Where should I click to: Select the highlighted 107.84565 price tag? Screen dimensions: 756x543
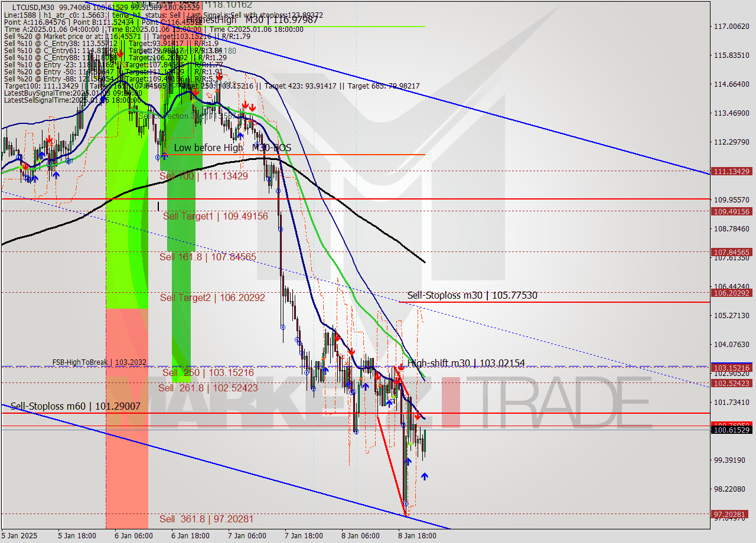[731, 252]
